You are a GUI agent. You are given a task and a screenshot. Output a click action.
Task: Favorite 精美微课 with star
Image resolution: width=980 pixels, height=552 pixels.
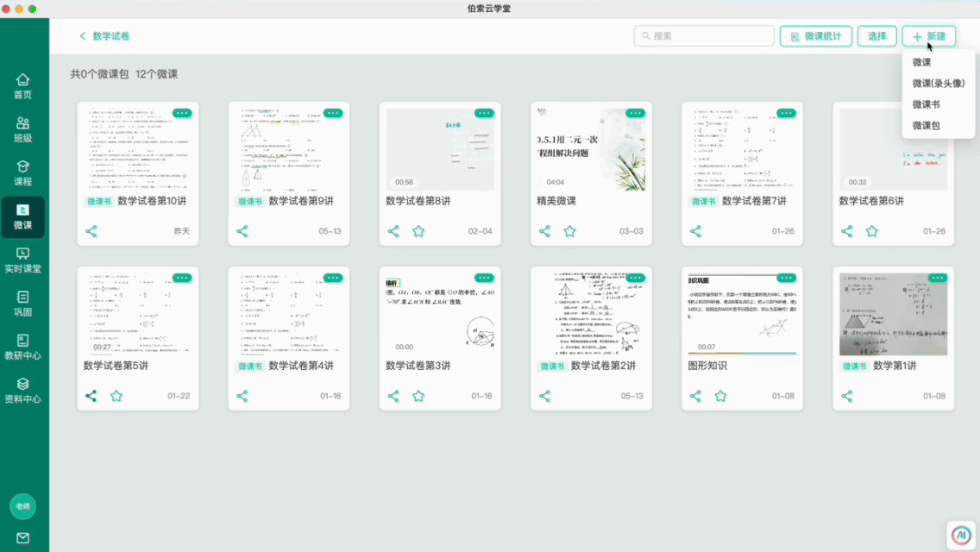[x=570, y=231]
